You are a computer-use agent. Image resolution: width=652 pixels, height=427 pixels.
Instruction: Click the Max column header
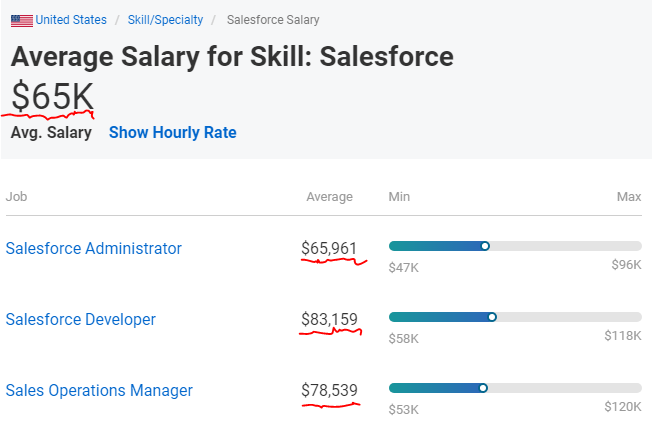coord(629,196)
